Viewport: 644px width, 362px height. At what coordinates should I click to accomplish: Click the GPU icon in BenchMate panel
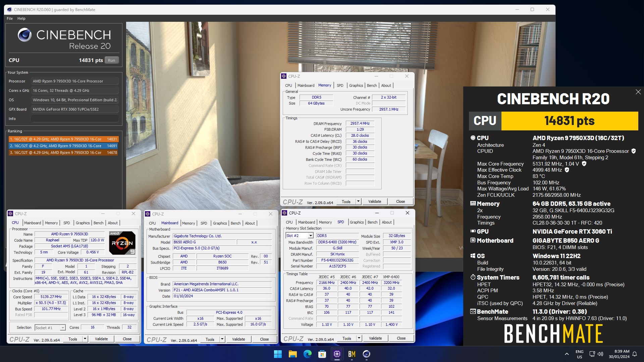click(473, 231)
